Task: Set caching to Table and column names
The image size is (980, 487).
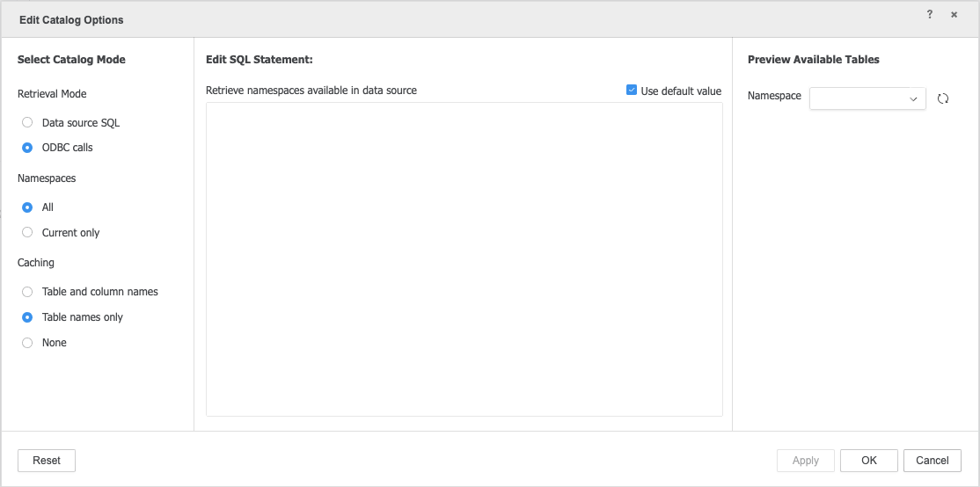Action: click(x=27, y=292)
